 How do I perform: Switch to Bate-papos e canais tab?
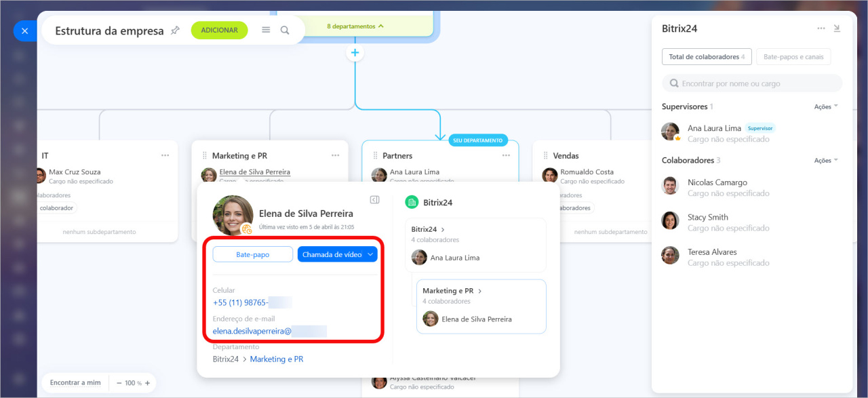[x=793, y=57]
